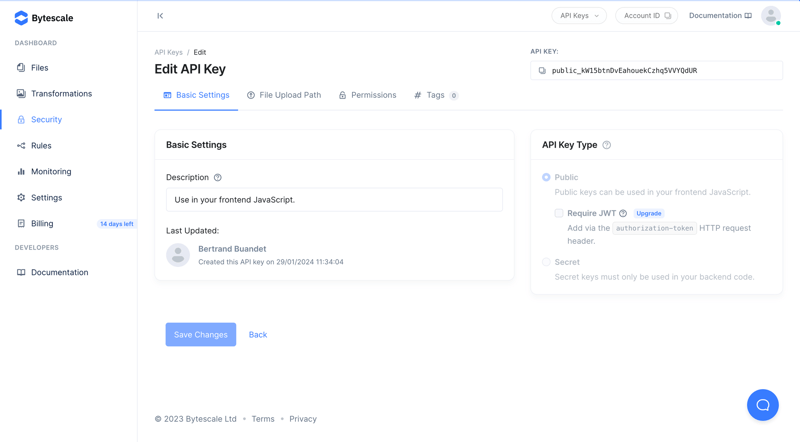
Task: Copy the API key using copy icon
Action: pyautogui.click(x=542, y=70)
